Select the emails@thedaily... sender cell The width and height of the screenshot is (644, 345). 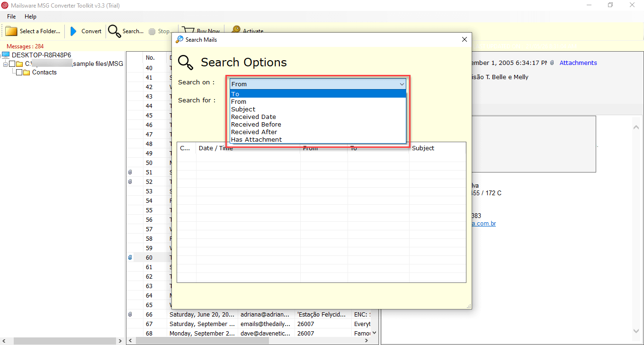tap(265, 324)
